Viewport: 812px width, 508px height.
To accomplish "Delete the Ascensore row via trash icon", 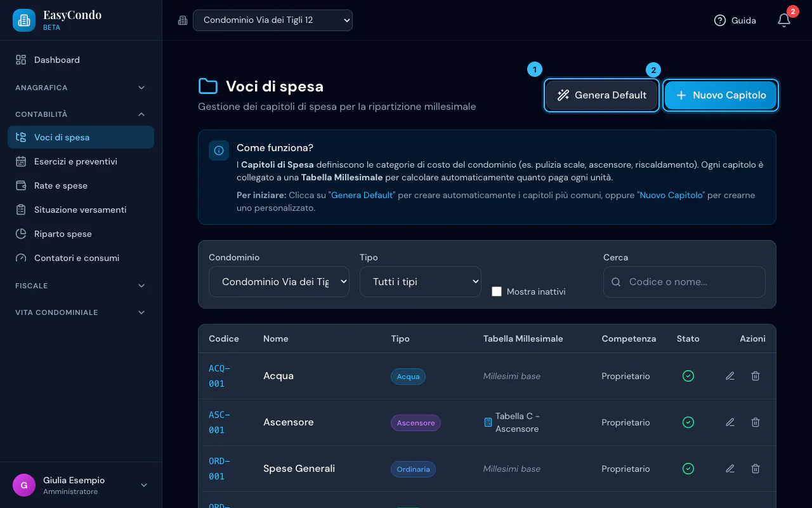I will click(x=756, y=422).
